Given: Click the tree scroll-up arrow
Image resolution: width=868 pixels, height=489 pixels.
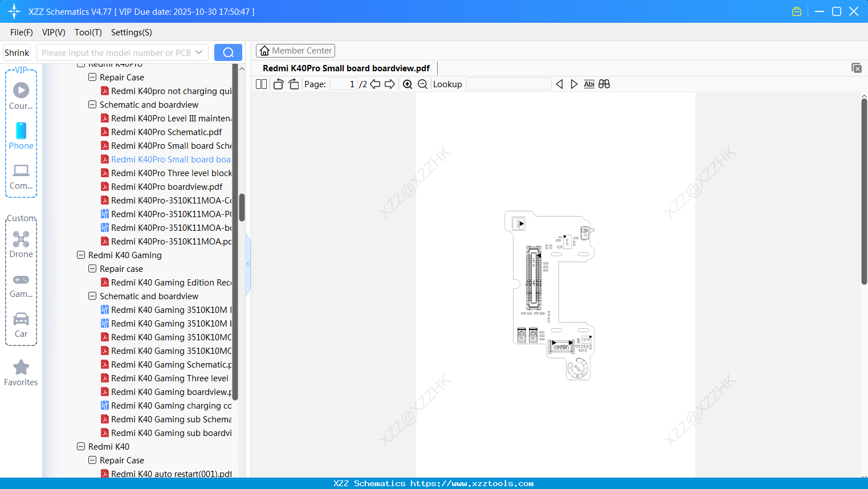Looking at the screenshot, I should point(242,69).
